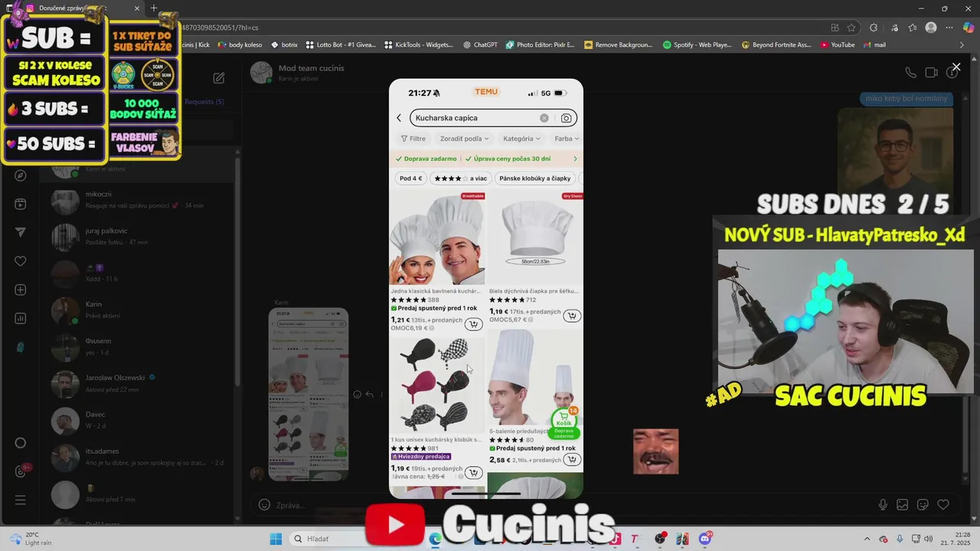Open the Windows Start menu

(x=276, y=539)
